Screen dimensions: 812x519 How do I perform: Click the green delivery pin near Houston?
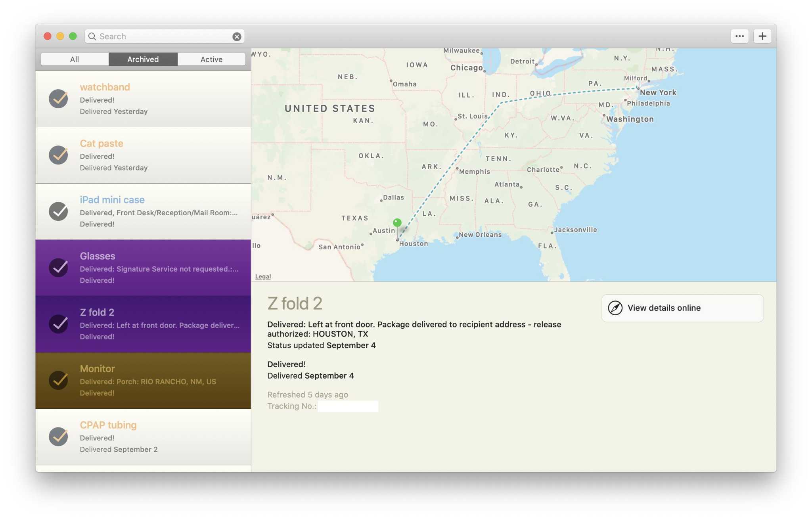coord(397,223)
